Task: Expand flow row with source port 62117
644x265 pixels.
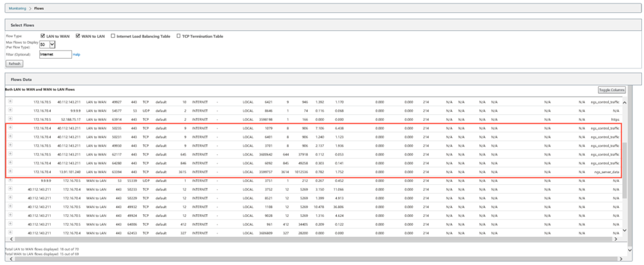Action: point(10,154)
